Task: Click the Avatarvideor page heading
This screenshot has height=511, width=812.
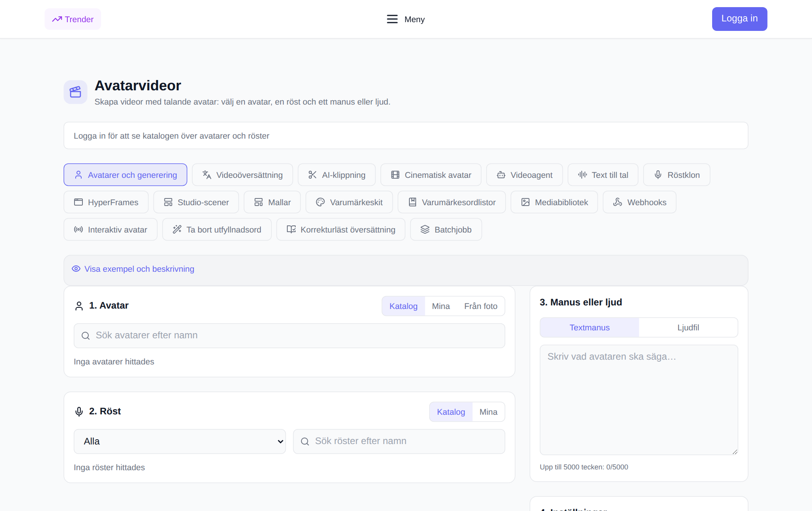Action: pyautogui.click(x=138, y=86)
